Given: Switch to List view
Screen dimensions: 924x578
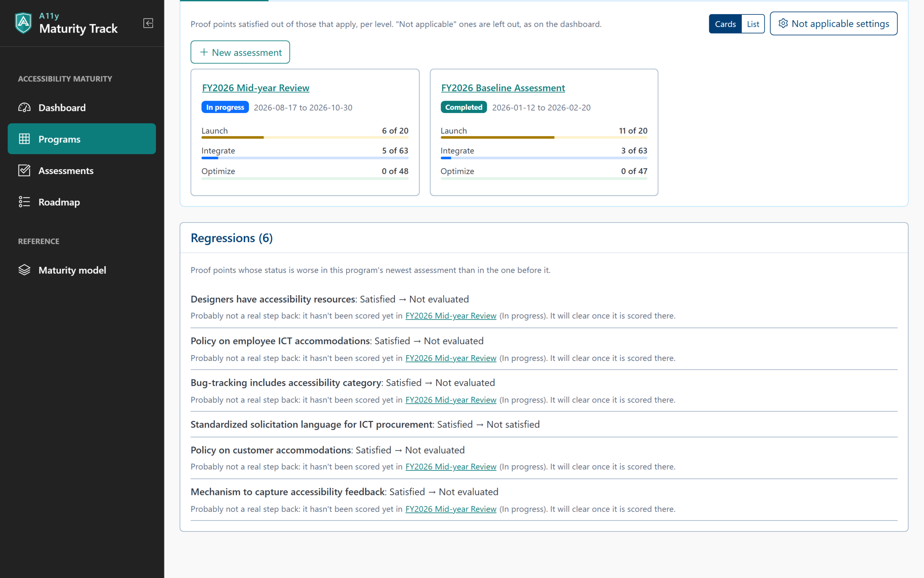Looking at the screenshot, I should coord(753,24).
